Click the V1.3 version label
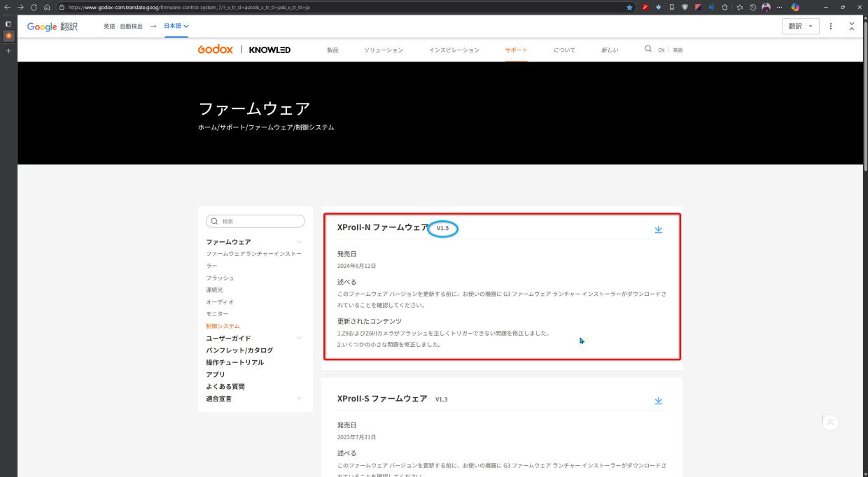Image resolution: width=868 pixels, height=477 pixels. coord(441,399)
